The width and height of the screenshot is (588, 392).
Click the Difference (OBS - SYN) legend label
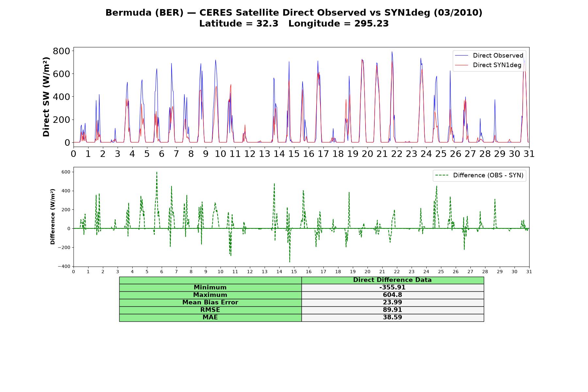point(488,175)
